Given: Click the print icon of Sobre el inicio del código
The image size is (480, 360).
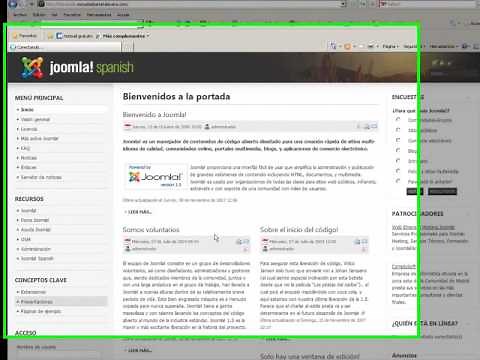Looking at the screenshot, I should coord(357,242).
